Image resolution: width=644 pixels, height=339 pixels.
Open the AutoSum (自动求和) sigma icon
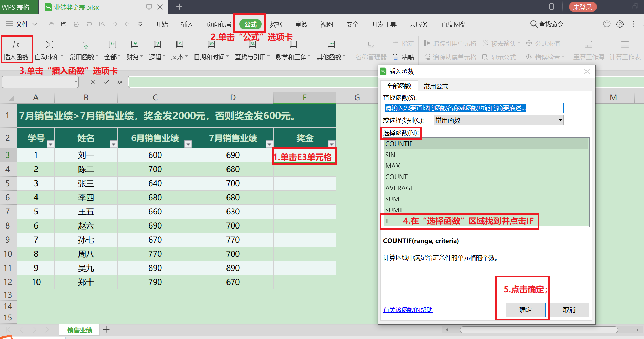point(49,45)
